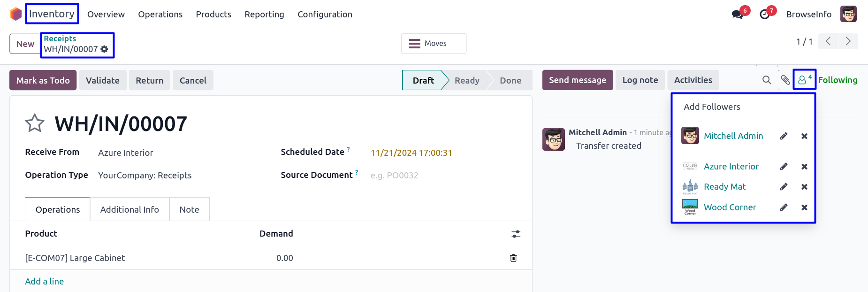
Task: Click the Validate button
Action: (102, 80)
